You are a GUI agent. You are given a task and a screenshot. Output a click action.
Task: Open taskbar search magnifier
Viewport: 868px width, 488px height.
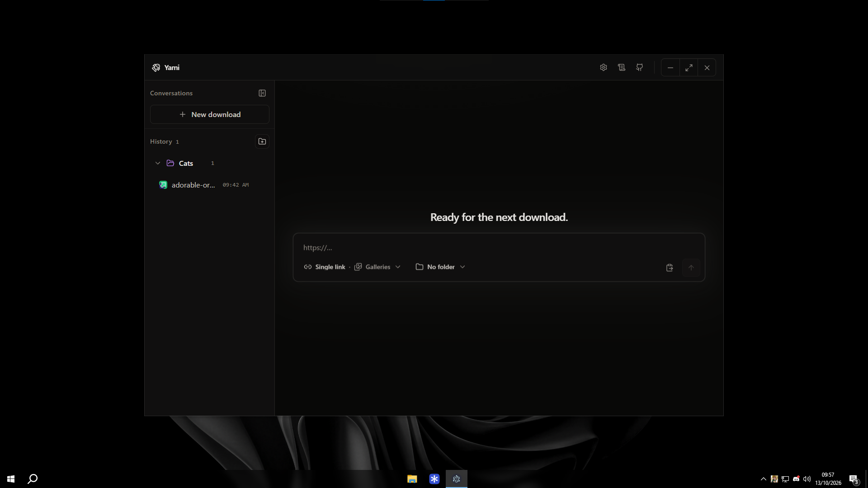(33, 479)
